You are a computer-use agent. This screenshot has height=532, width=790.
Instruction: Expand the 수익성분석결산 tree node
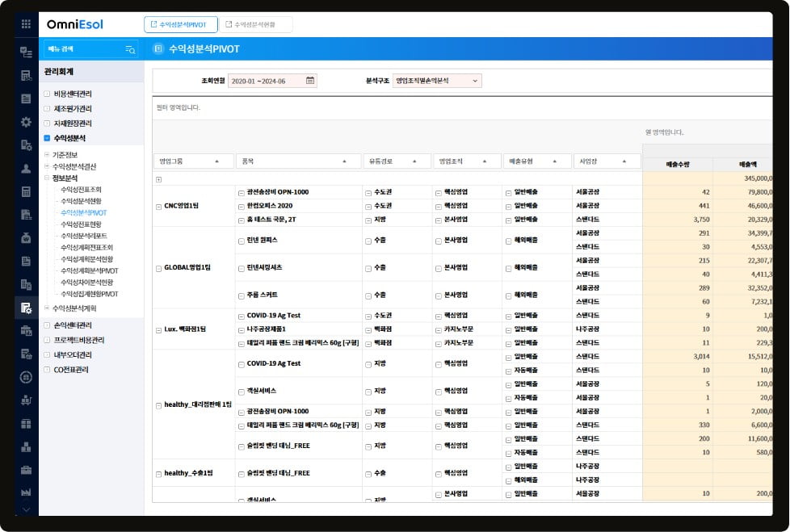(x=46, y=166)
